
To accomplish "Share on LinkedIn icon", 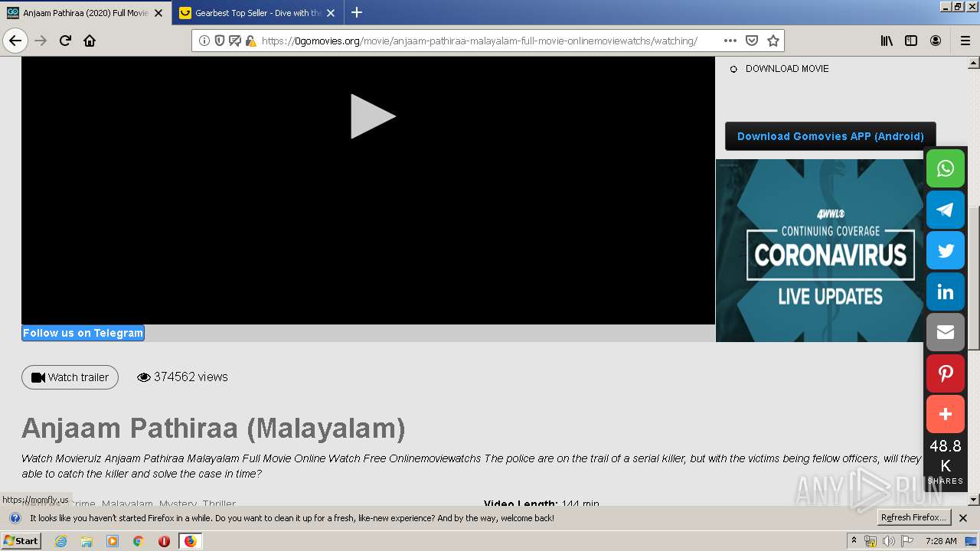I will click(x=946, y=292).
